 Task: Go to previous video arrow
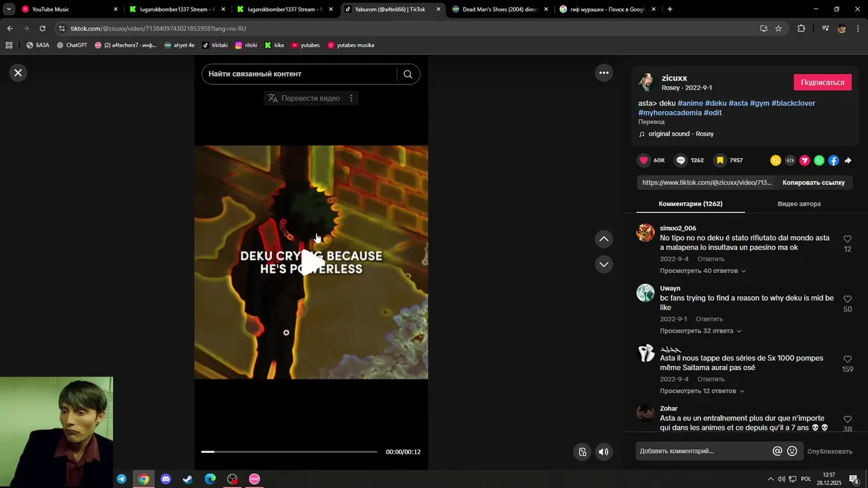604,239
